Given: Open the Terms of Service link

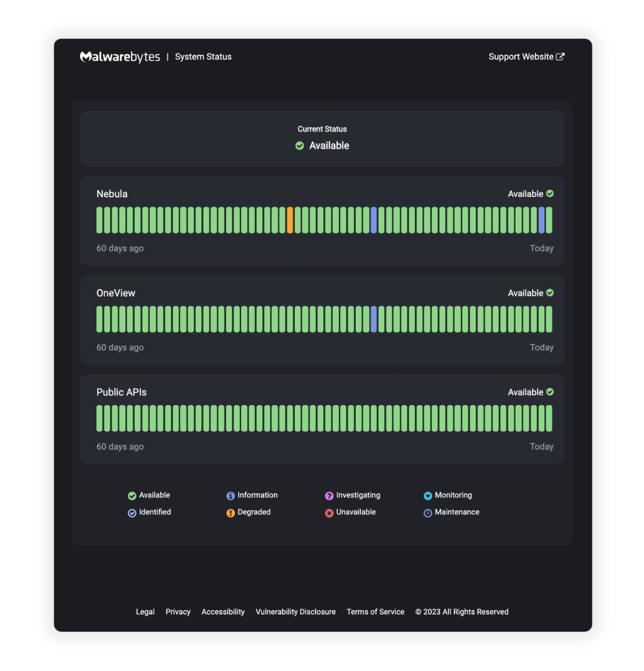Looking at the screenshot, I should (375, 612).
